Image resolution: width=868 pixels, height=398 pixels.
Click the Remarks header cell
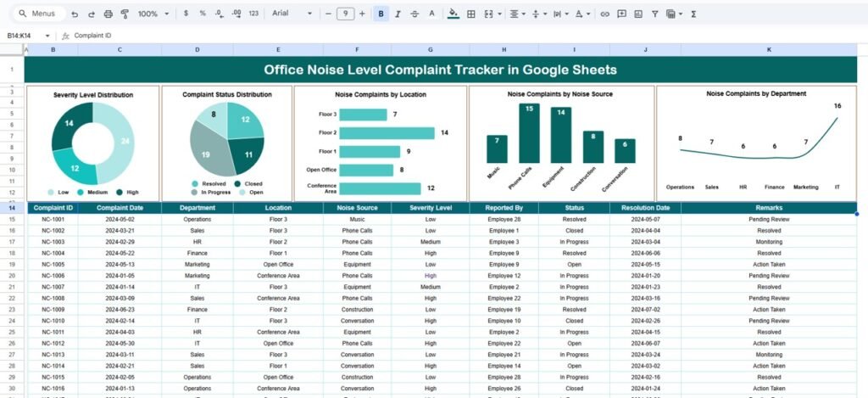click(769, 208)
